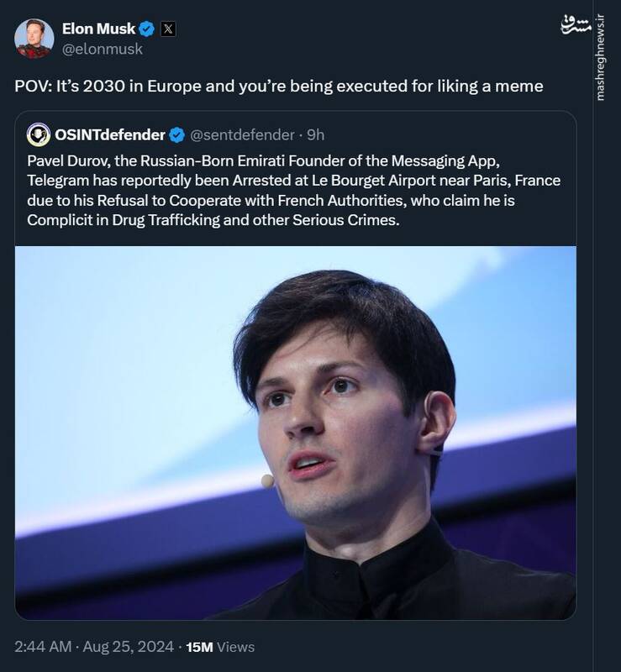Click the 9h timestamp on quoted post
Viewport: 621px width, 672px height.
[x=316, y=134]
